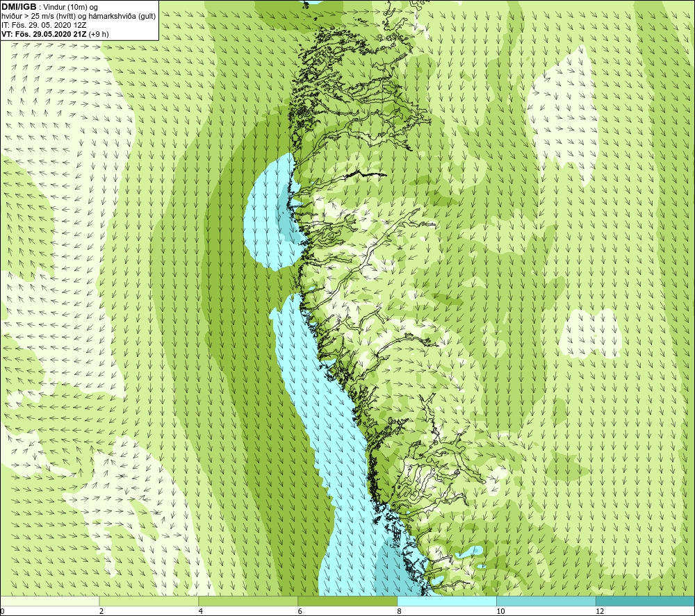Select the above-12 m/s dark teal scale segment
Viewport: 695px width, 616px height.
tap(646, 601)
